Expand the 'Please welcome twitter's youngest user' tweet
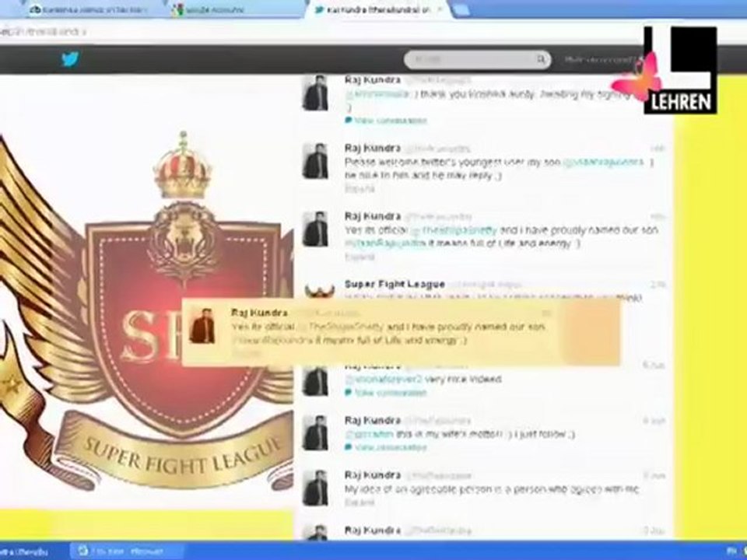The width and height of the screenshot is (747, 560). pyautogui.click(x=359, y=188)
